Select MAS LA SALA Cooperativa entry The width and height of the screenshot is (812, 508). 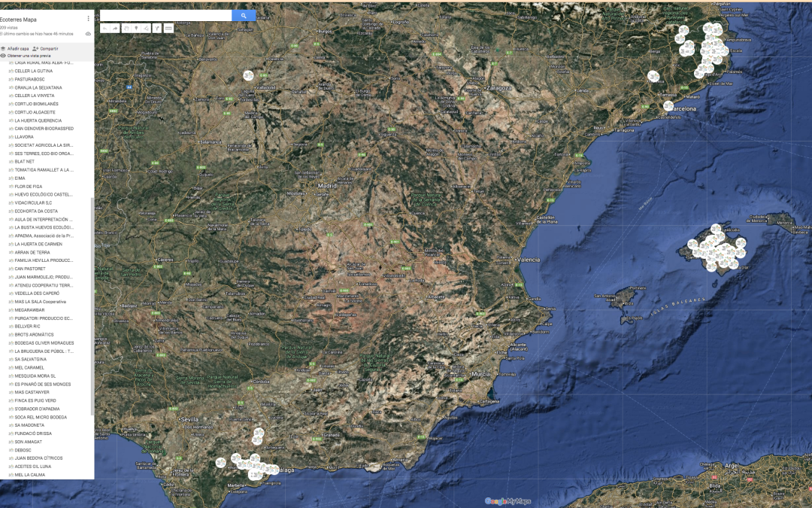coord(41,302)
